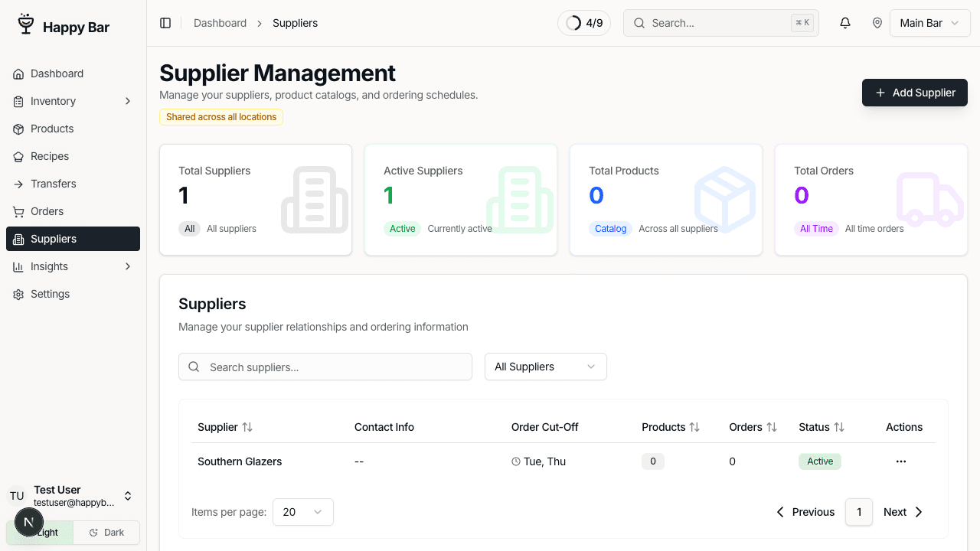Click the 4/9 progress indicator
980x551 pixels.
[x=584, y=23]
